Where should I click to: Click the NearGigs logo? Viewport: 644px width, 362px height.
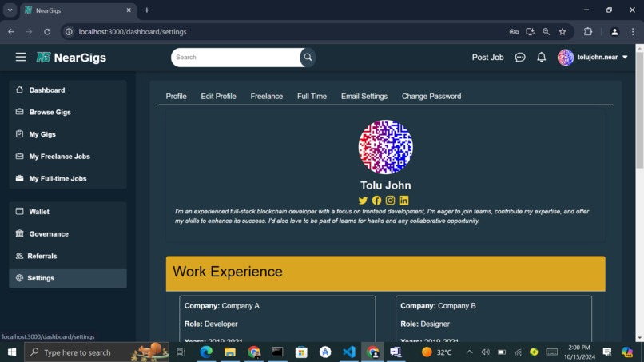pyautogui.click(x=71, y=58)
